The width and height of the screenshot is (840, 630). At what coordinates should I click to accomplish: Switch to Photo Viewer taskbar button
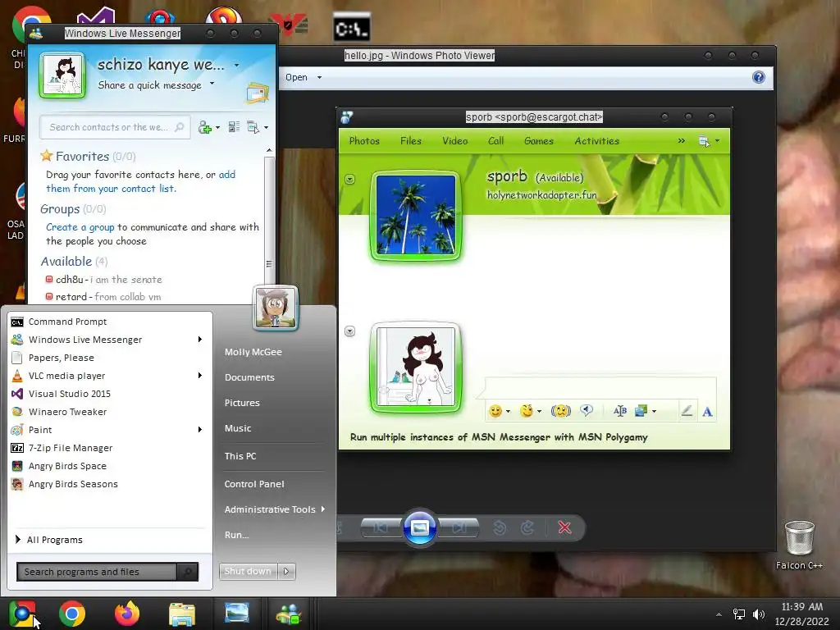tap(237, 613)
